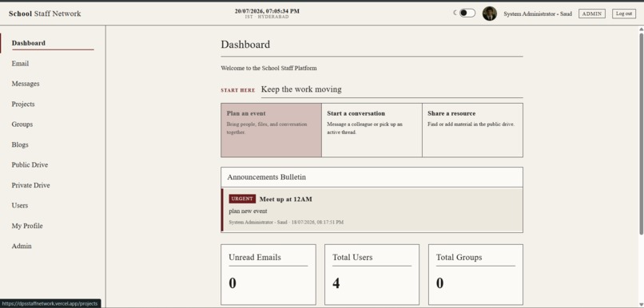Click the ADMIN badge
Image resolution: width=644 pixels, height=308 pixels.
(x=592, y=14)
